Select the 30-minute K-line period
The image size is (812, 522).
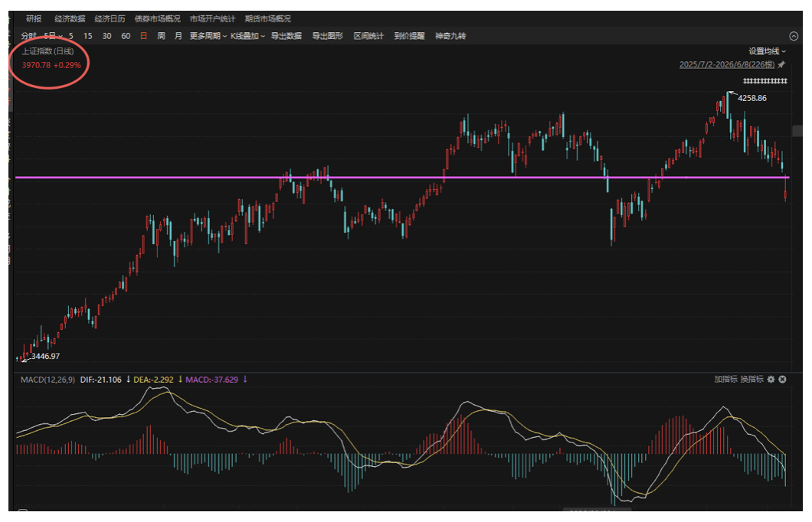tap(106, 36)
